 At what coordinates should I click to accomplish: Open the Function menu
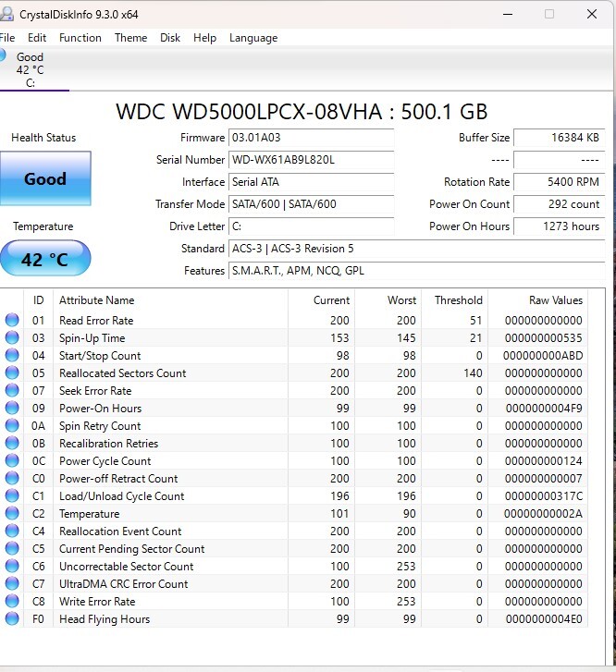point(80,38)
